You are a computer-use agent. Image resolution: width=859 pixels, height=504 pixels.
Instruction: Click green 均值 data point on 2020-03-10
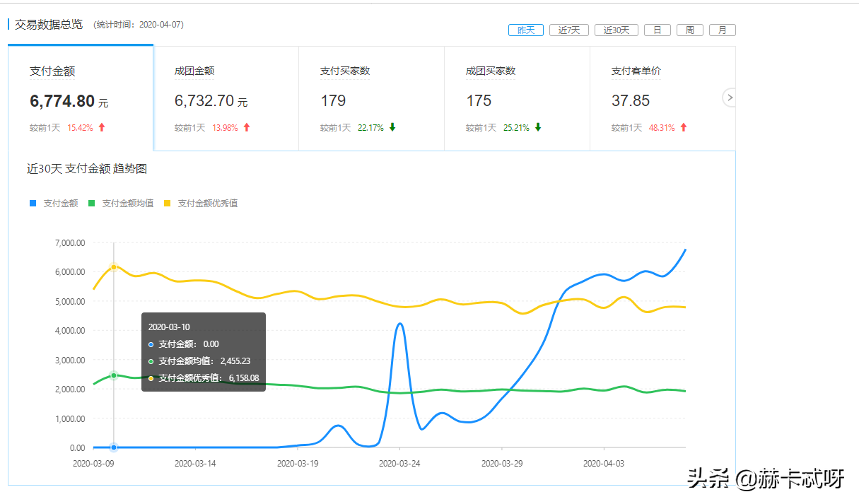tap(114, 375)
